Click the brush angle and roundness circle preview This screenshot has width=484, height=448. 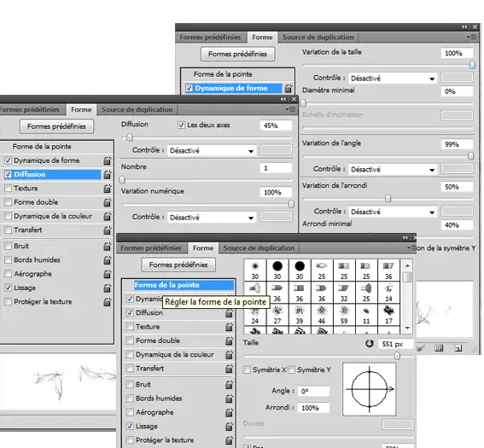[369, 389]
